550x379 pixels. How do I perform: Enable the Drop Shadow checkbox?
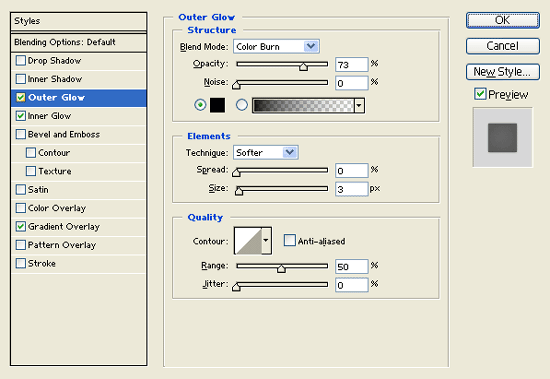[x=21, y=61]
